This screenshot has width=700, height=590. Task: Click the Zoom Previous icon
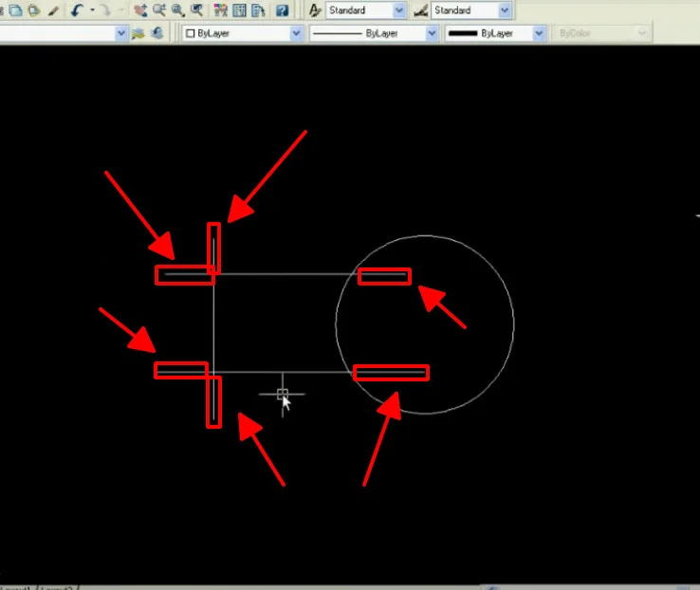(197, 9)
